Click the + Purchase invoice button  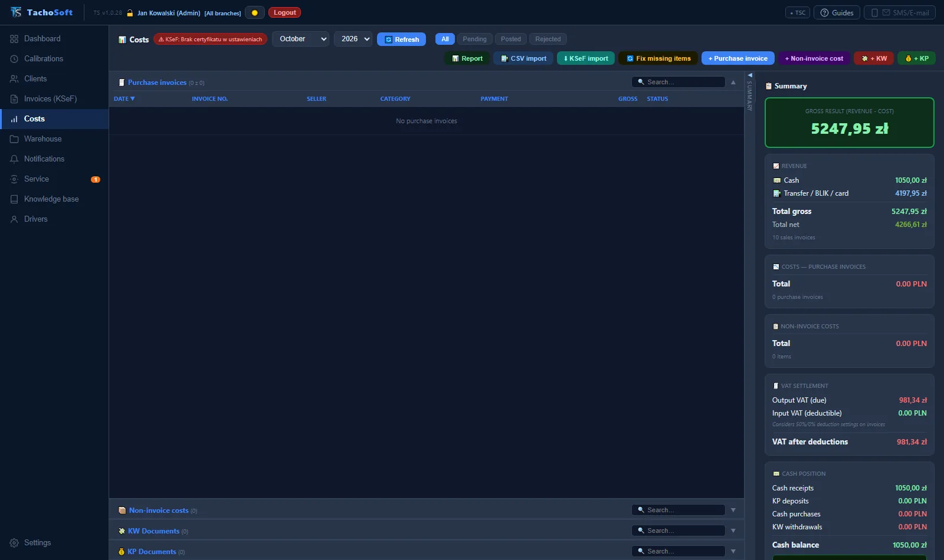[737, 58]
